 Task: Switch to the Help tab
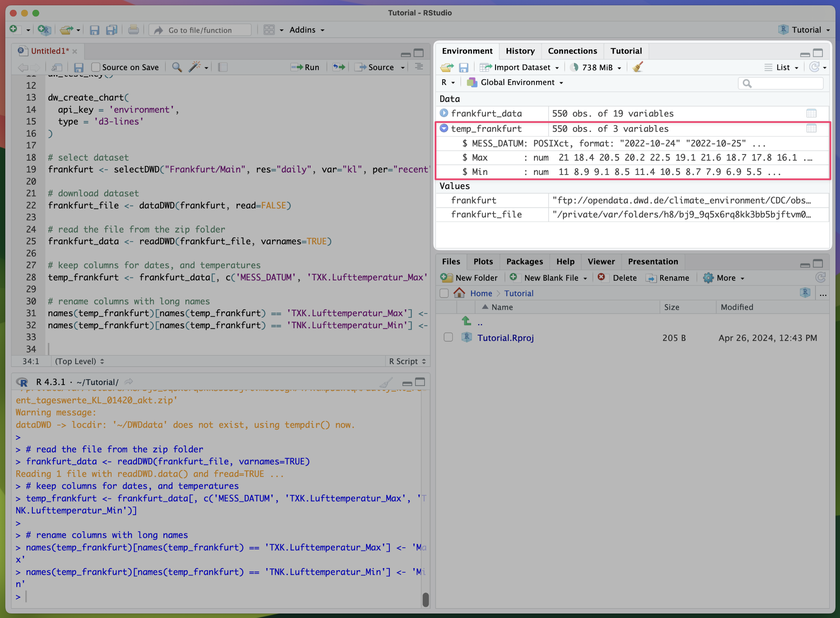click(x=565, y=262)
